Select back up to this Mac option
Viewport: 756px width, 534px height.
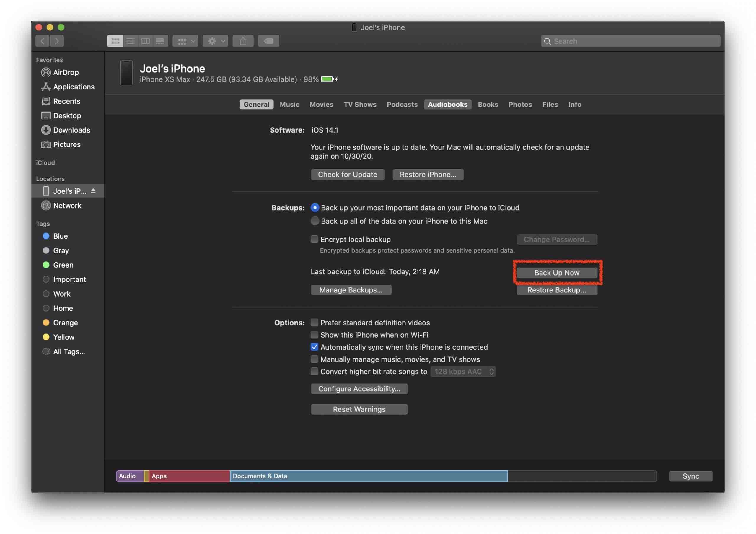click(x=315, y=221)
